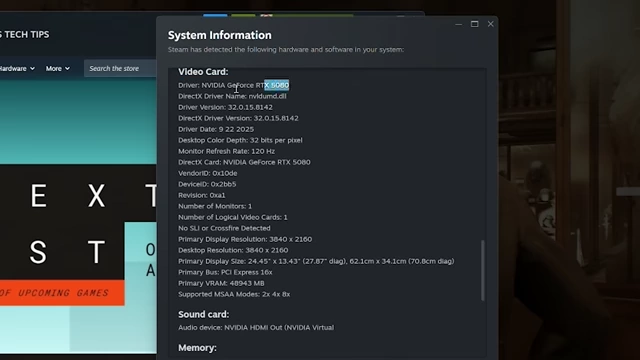Click the Sound card heading
640x360 pixels.
tap(203, 315)
